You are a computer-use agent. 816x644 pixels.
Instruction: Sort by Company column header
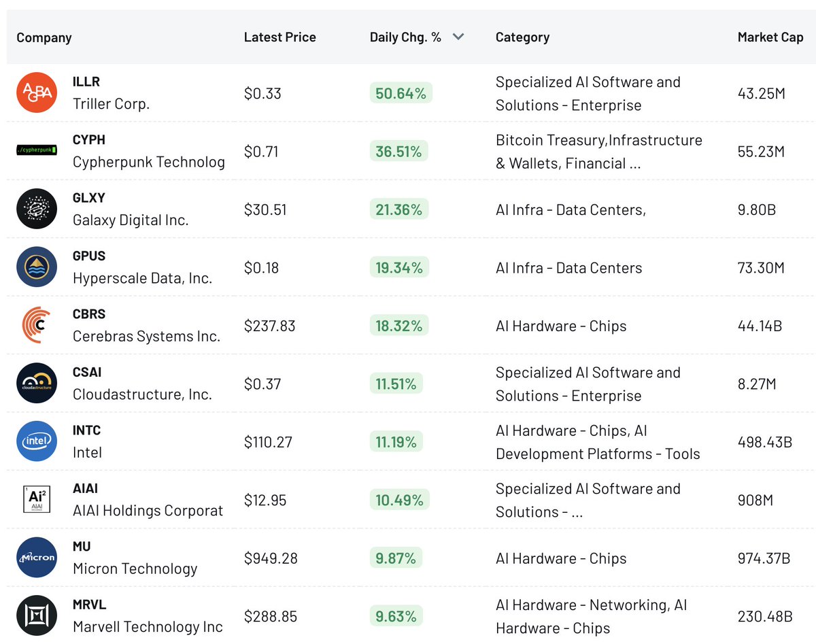(44, 37)
